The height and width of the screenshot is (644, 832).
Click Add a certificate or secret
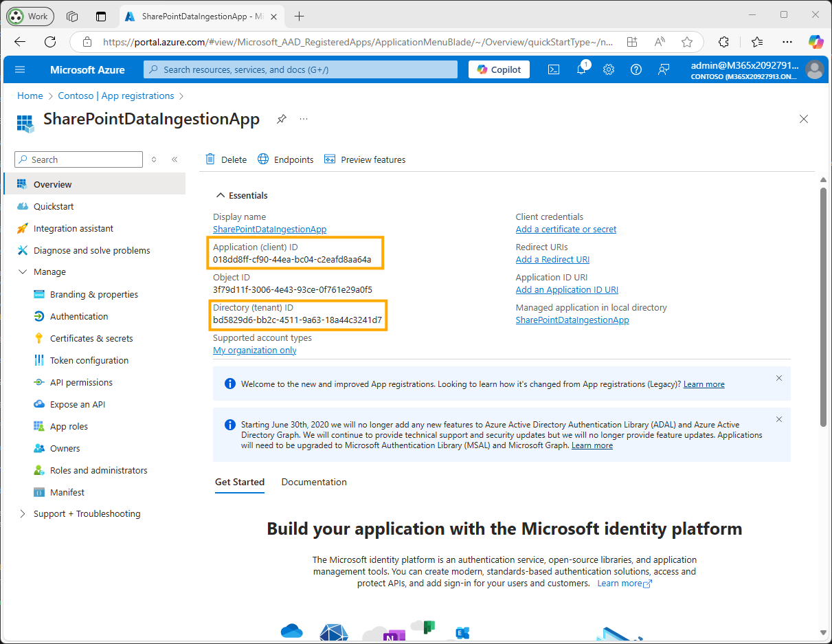(565, 229)
